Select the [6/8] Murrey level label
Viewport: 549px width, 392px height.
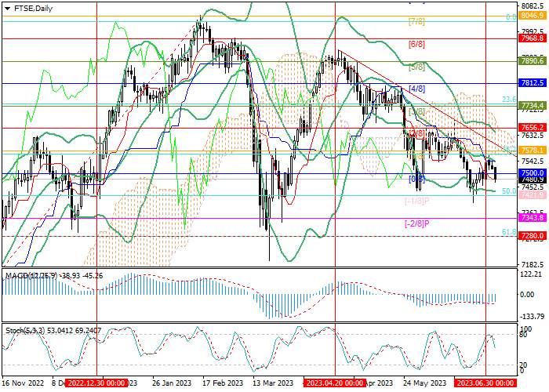(416, 45)
